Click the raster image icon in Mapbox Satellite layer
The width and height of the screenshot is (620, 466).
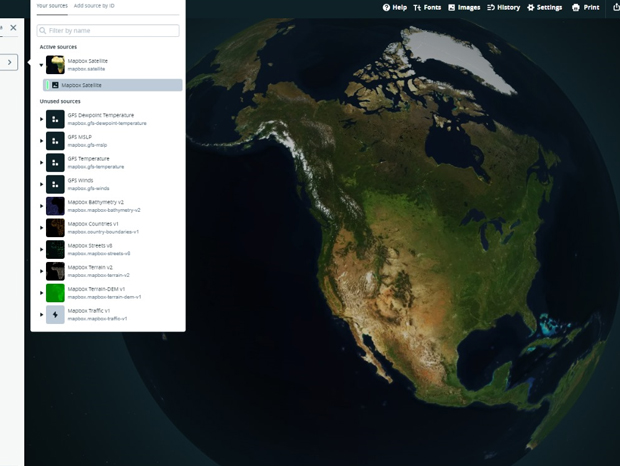tap(55, 85)
